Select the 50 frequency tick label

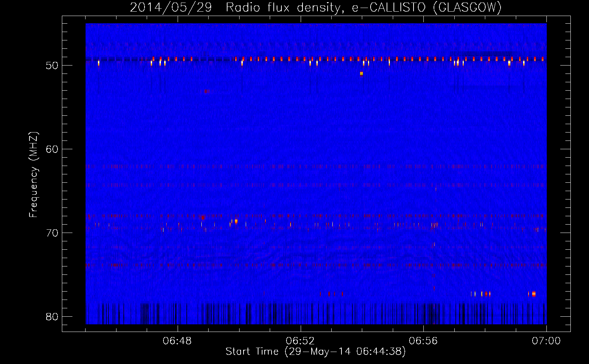pos(52,66)
